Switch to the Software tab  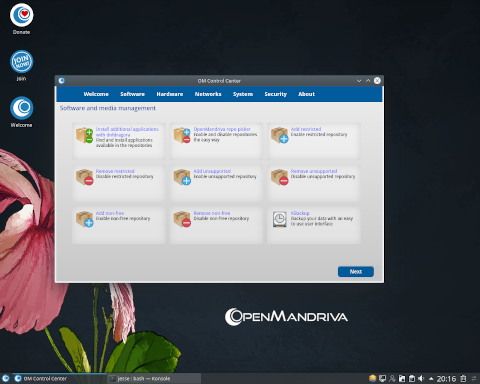point(132,94)
